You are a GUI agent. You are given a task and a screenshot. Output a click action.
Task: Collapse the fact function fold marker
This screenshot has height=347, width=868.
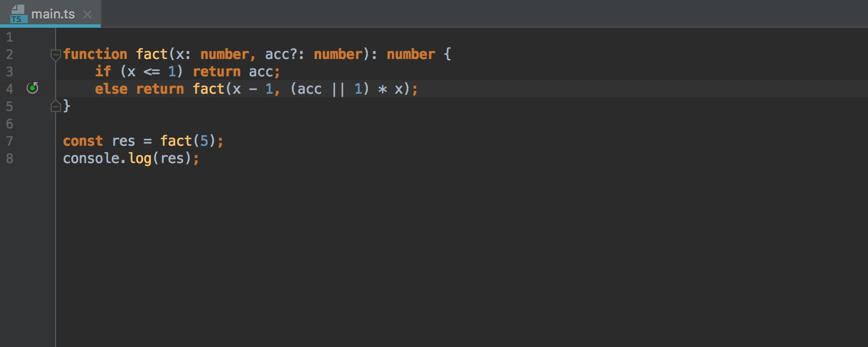(56, 55)
